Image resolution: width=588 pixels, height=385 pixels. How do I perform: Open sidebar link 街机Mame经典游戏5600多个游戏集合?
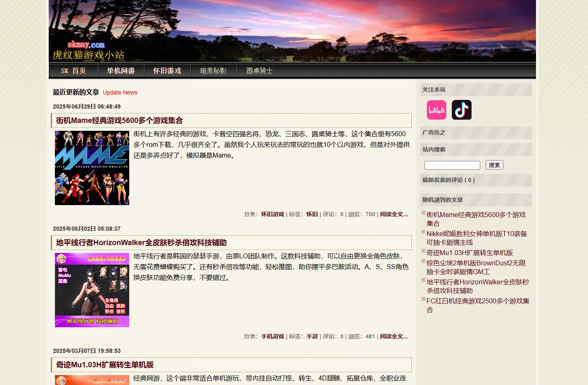tap(476, 219)
